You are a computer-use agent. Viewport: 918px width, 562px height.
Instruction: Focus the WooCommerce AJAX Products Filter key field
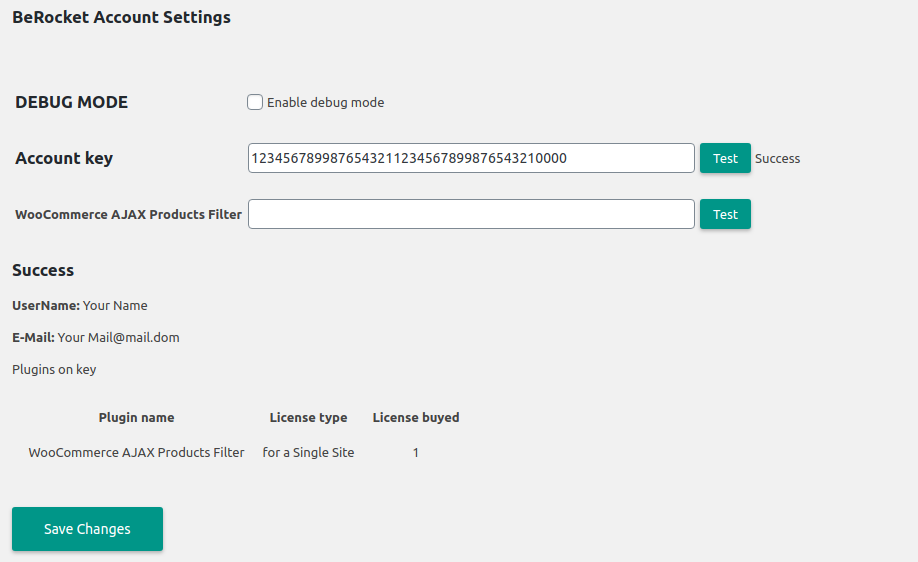point(470,214)
